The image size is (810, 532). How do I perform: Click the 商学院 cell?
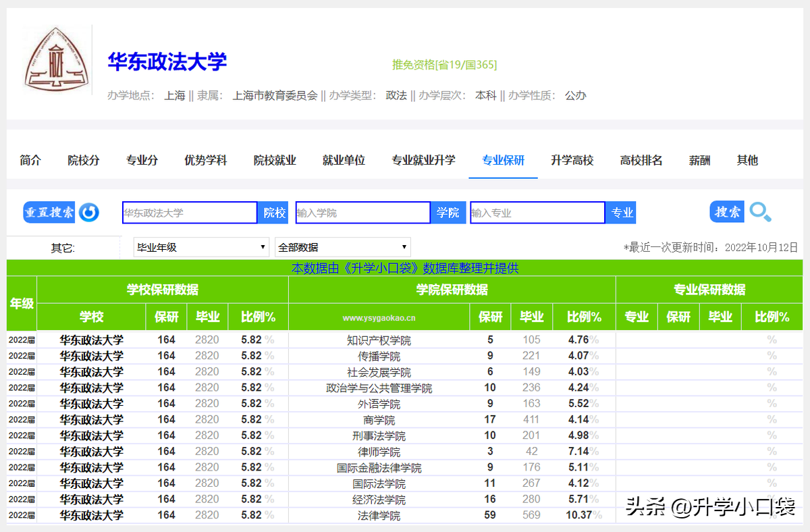point(379,420)
